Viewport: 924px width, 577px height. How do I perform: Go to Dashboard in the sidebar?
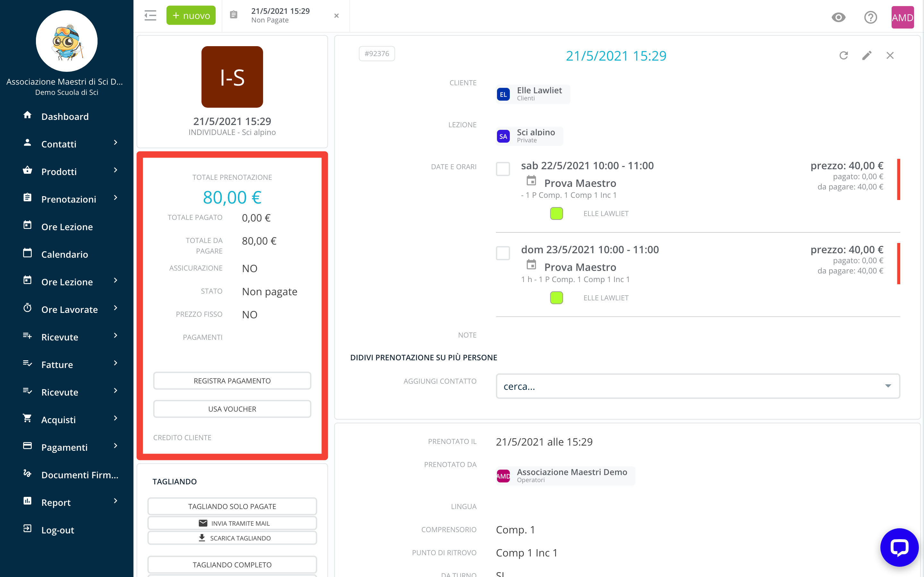pos(65,116)
